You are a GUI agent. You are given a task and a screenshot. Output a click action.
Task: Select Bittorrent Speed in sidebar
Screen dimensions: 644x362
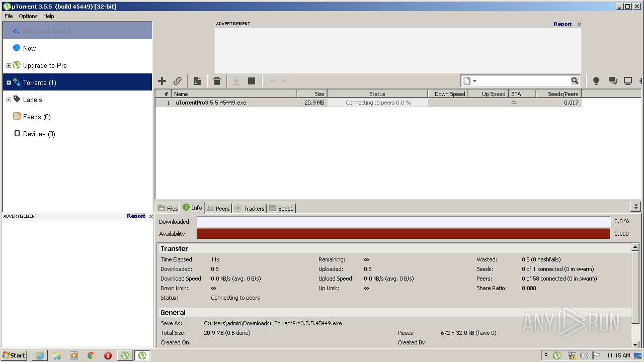click(77, 31)
